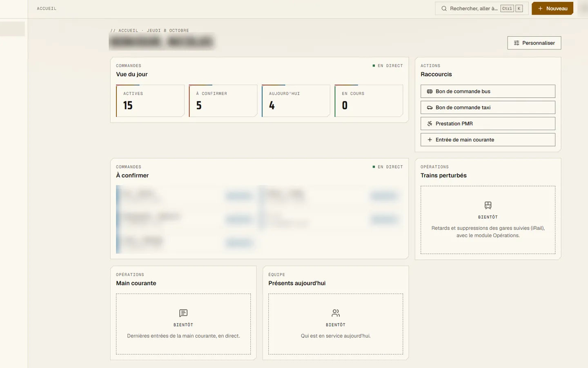Select the En cours tile showing 0
This screenshot has width=588, height=368.
[369, 101]
